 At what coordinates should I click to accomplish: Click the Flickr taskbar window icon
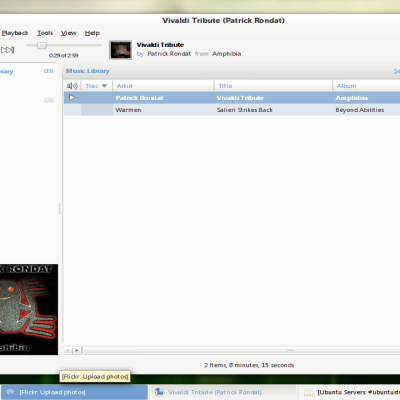[10, 392]
